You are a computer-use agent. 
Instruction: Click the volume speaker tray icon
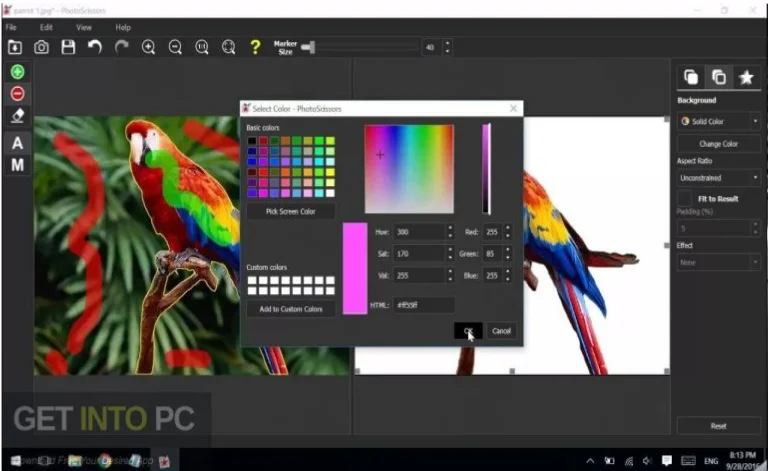647,461
